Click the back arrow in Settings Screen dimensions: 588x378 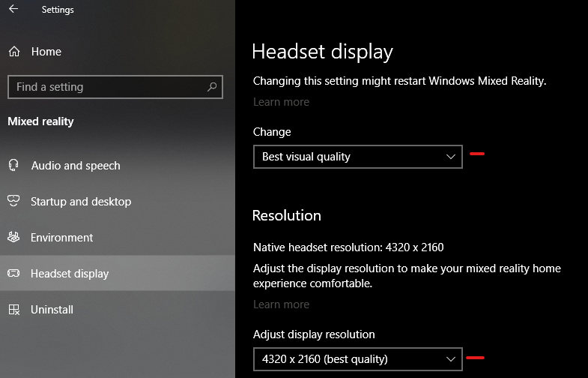click(13, 9)
